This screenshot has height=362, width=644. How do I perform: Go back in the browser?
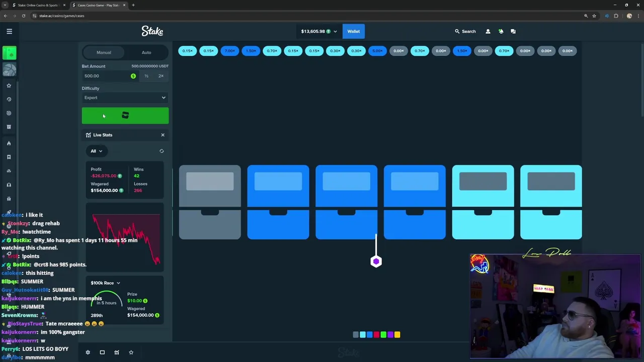(x=5, y=16)
